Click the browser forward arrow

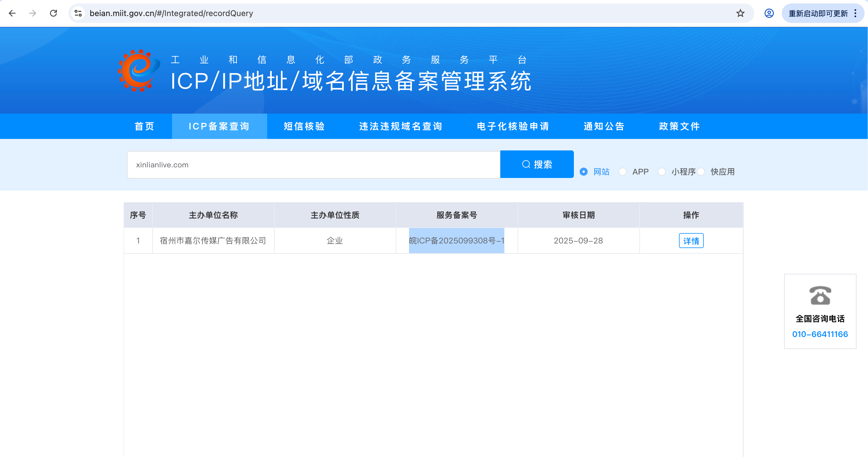pos(33,13)
